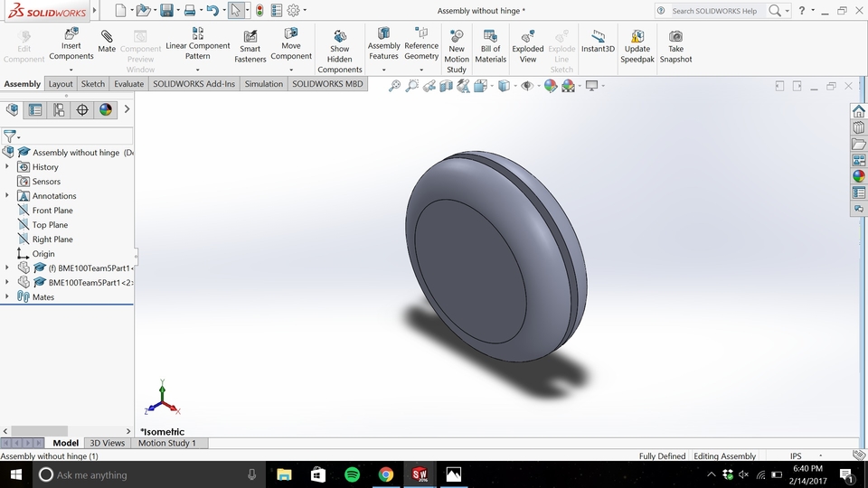Image resolution: width=868 pixels, height=488 pixels.
Task: Expand the Mates folder in tree
Action: tap(7, 296)
